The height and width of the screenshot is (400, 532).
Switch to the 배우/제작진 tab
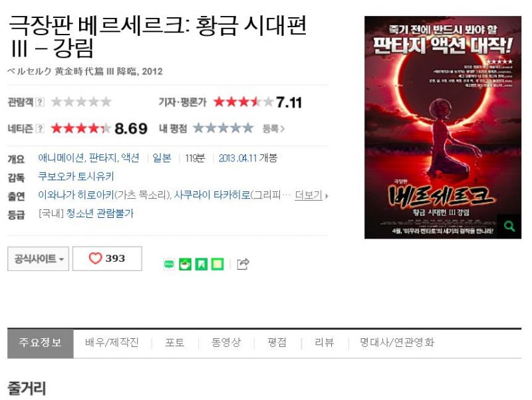point(112,342)
